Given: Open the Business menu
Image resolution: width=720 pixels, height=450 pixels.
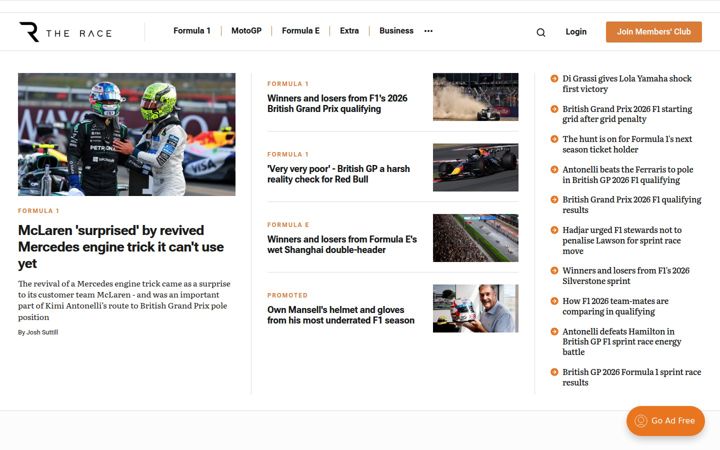Looking at the screenshot, I should pyautogui.click(x=396, y=31).
